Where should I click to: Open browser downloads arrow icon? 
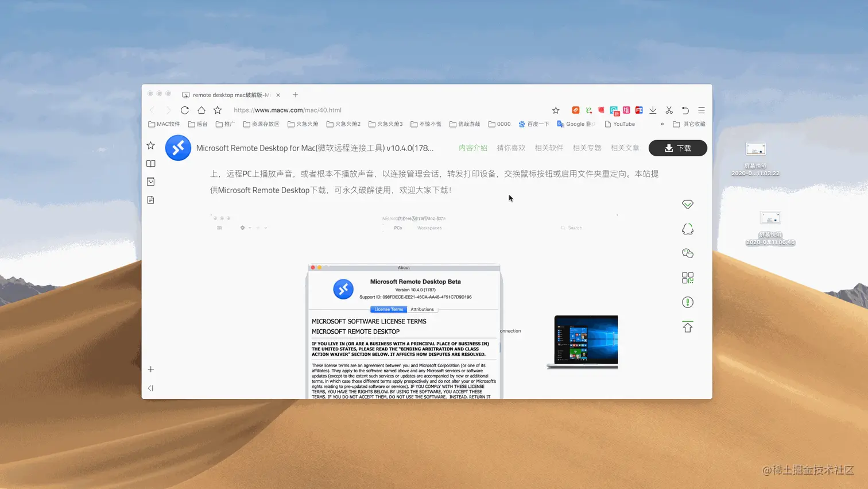coord(653,110)
